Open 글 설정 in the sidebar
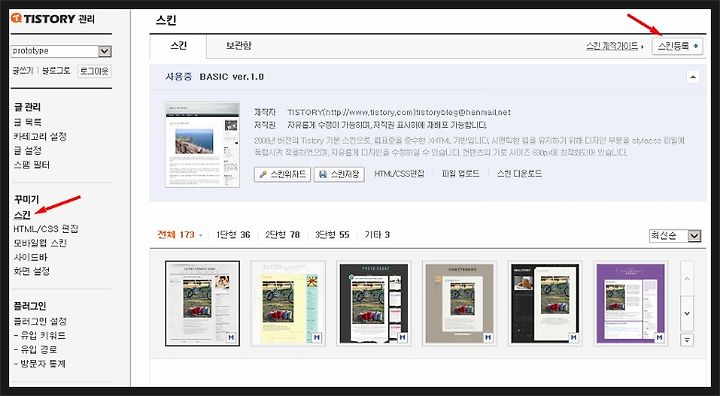 pos(28,151)
